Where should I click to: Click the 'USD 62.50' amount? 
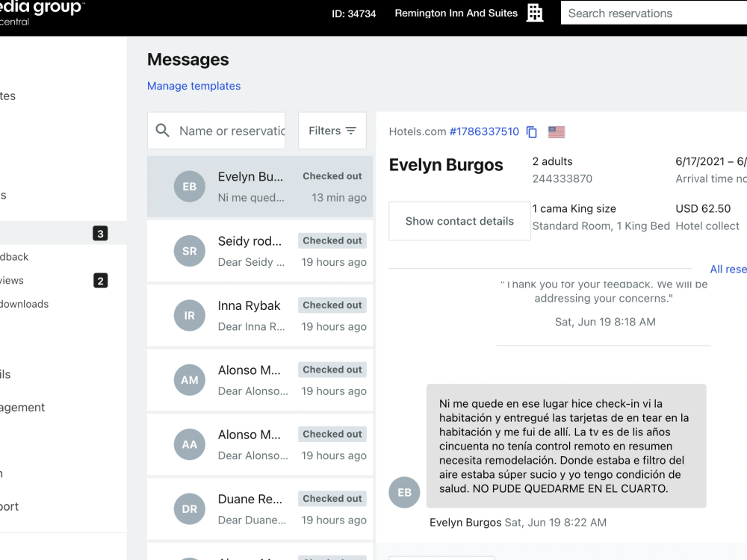[x=703, y=208]
